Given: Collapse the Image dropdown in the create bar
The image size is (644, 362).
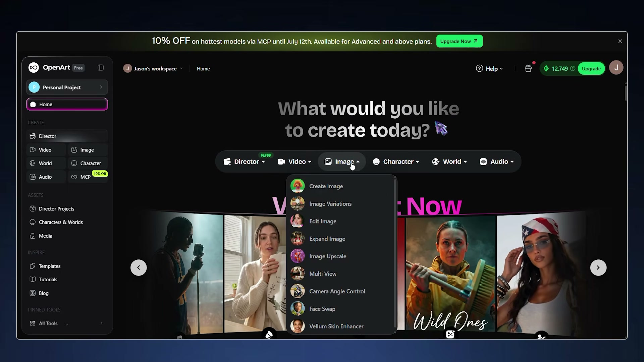Looking at the screenshot, I should [342, 162].
